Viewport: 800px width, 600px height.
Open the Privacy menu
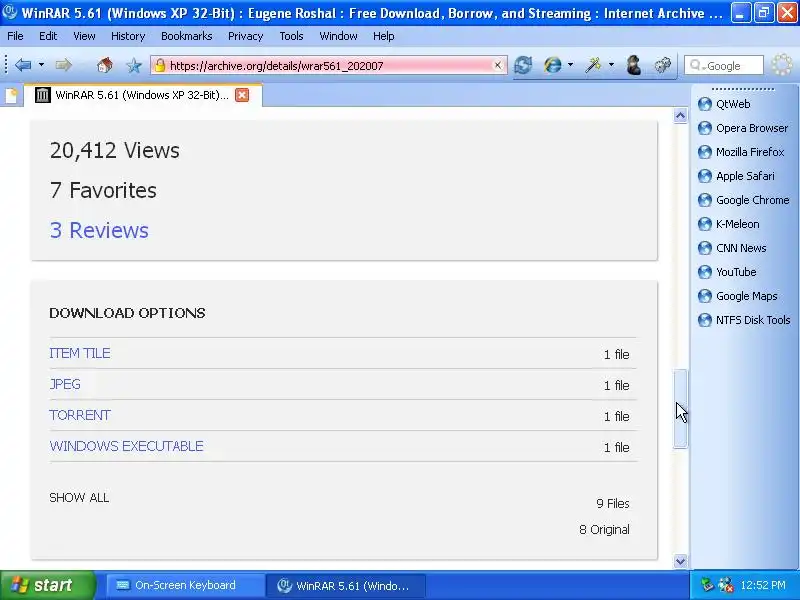click(x=245, y=36)
